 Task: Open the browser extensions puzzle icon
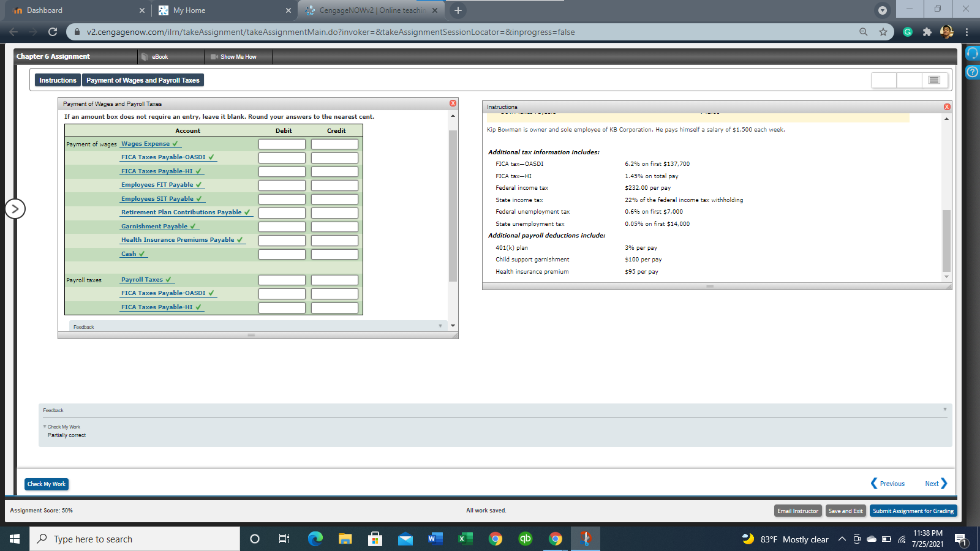(927, 32)
